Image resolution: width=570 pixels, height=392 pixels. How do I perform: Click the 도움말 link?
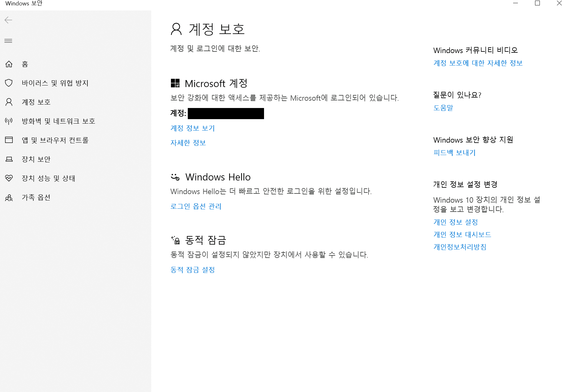[x=443, y=108]
